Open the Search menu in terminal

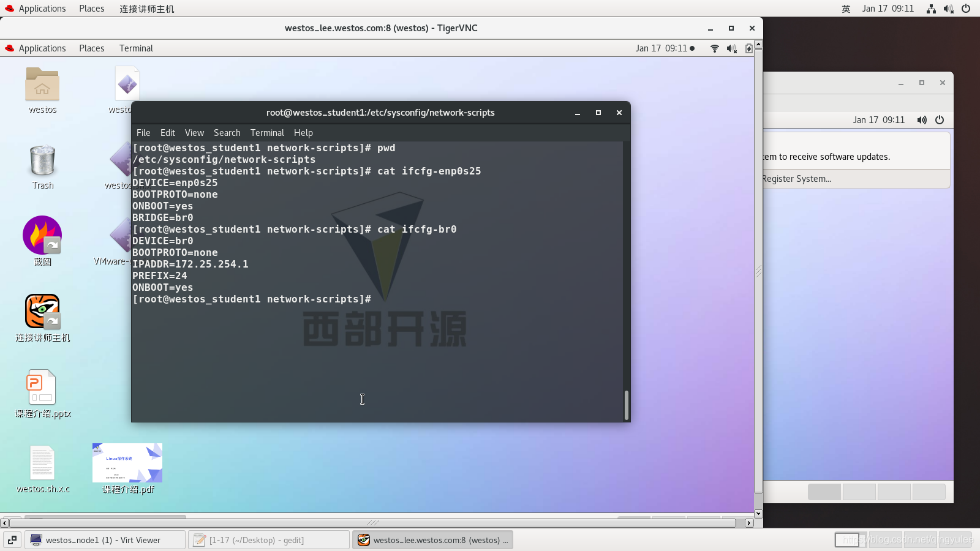point(227,133)
